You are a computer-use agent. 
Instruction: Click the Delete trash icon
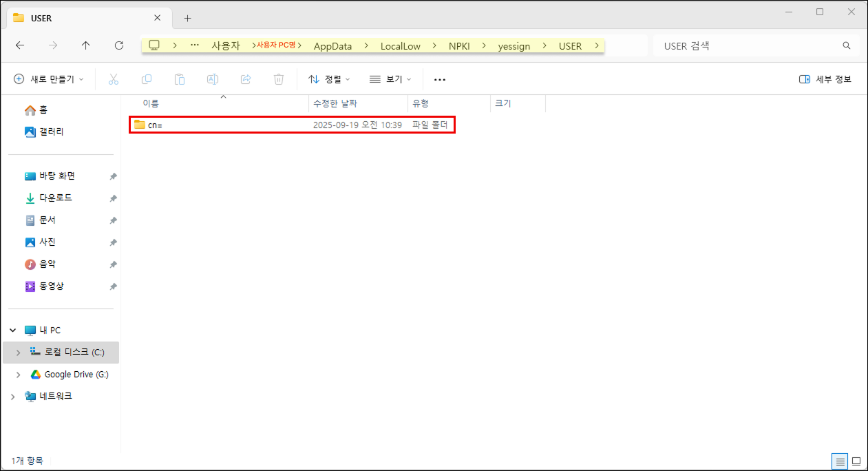[x=279, y=79]
